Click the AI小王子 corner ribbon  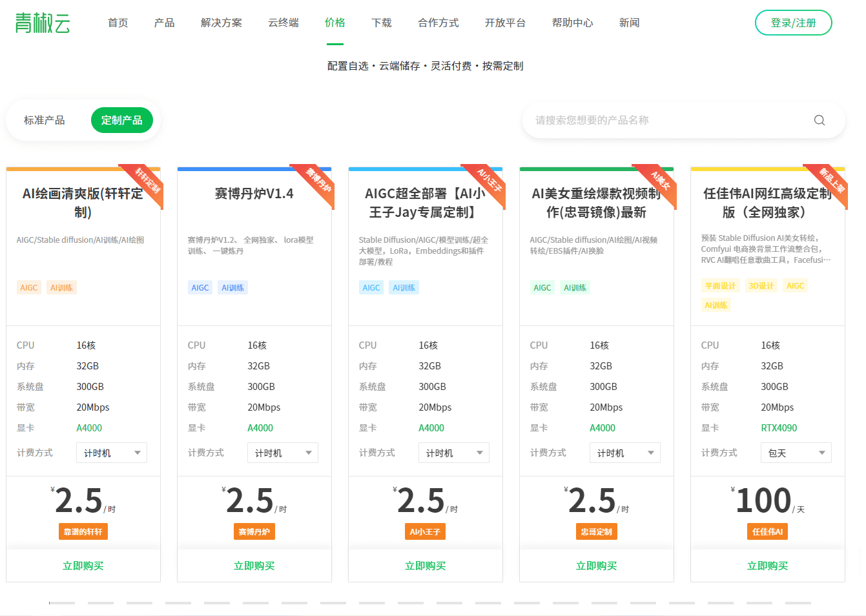[490, 181]
